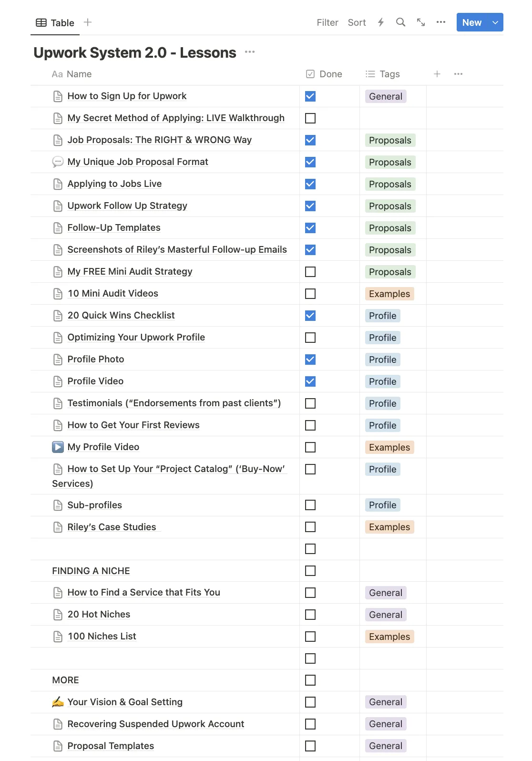The image size is (532, 761).
Task: Click page icon for Optimizing Your Upwork Profile
Action: pyautogui.click(x=58, y=338)
